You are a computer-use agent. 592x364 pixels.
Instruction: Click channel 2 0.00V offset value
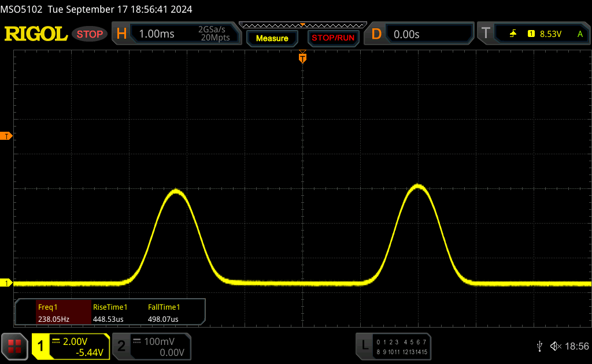[172, 352]
